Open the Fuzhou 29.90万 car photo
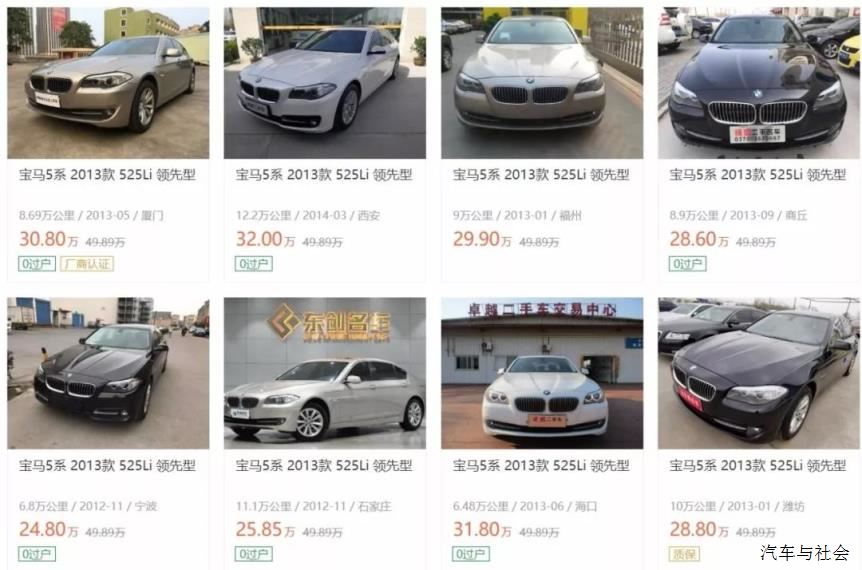The width and height of the screenshot is (862, 570). 541,83
